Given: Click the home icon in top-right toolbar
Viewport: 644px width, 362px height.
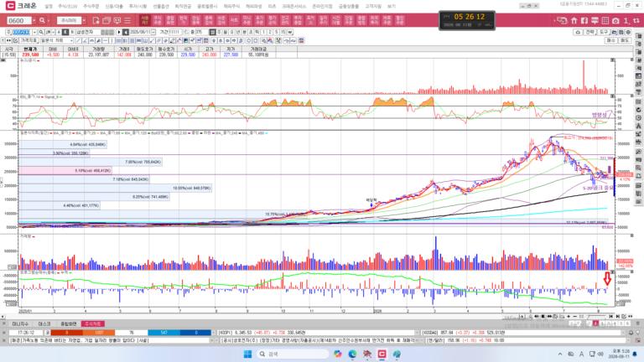Looking at the screenshot, I should click(x=574, y=20).
